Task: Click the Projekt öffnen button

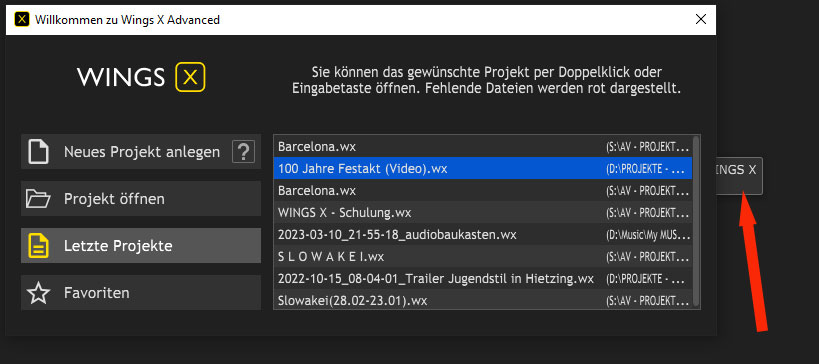Action: 141,199
